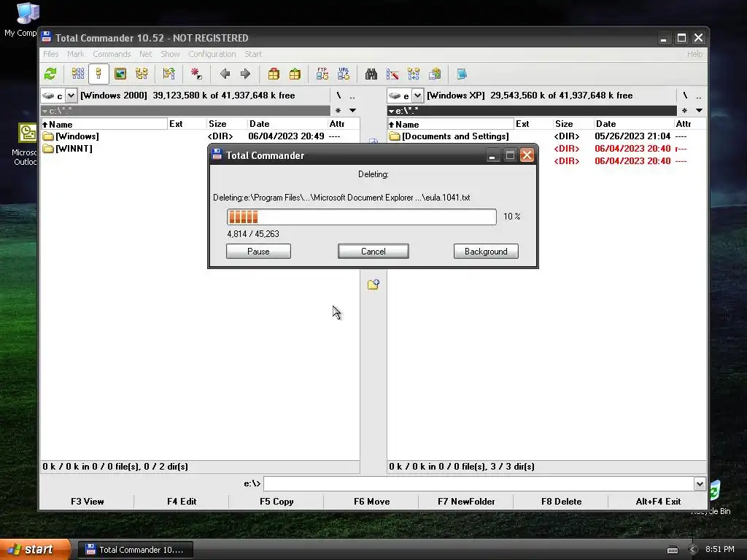This screenshot has height=560, width=747.
Task: Open the Commands menu
Action: click(x=112, y=54)
